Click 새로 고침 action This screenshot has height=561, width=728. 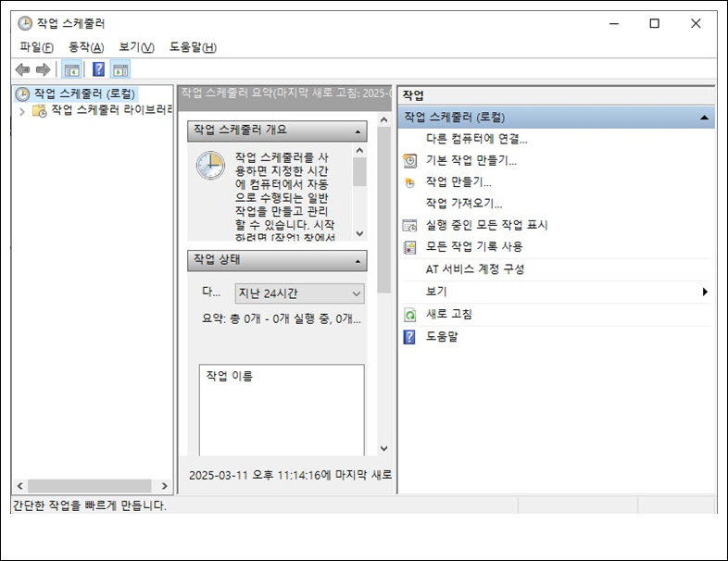[x=449, y=315]
